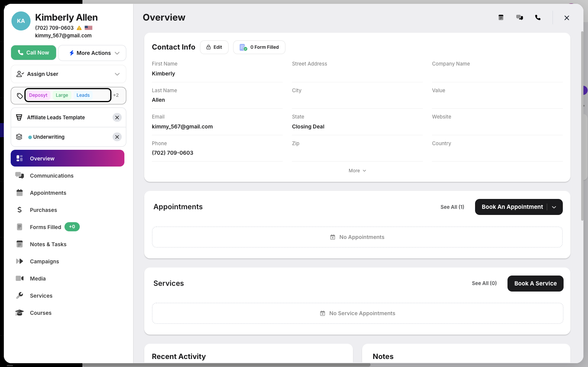Image resolution: width=588 pixels, height=367 pixels.
Task: Click Book A Service button
Action: pos(535,284)
